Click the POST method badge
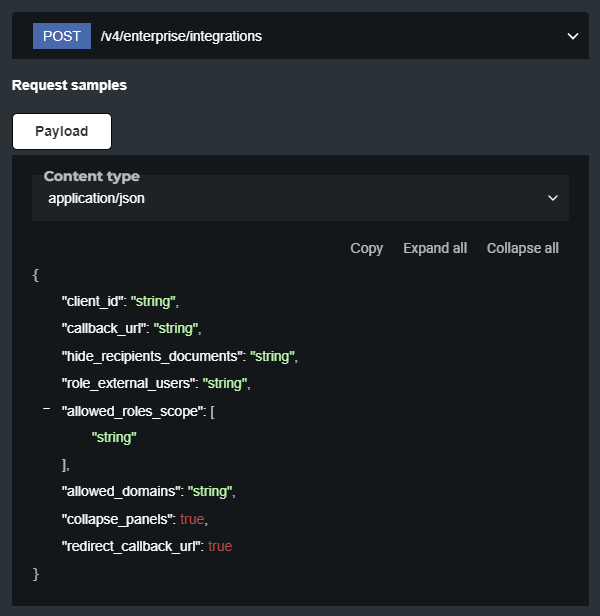Screen dimensions: 600x616 tap(62, 36)
